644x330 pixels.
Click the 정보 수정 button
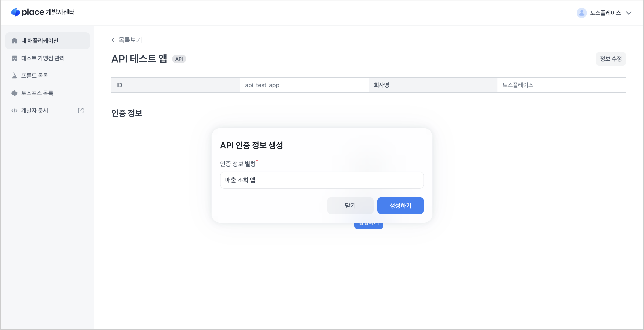(611, 59)
